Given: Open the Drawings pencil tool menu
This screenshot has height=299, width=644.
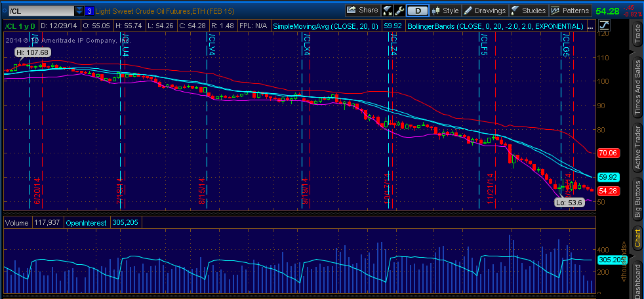Looking at the screenshot, I should (485, 10).
